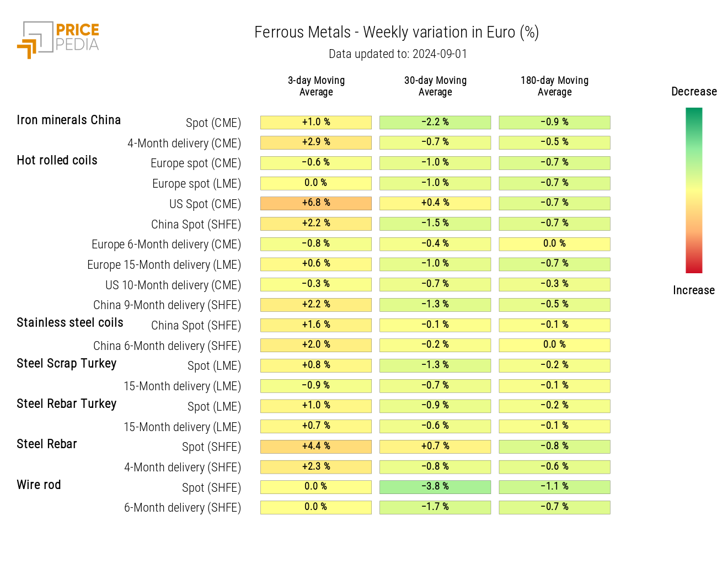Click the Steel Scrap Turkey category label
Screen dimensions: 728x563
click(66, 364)
